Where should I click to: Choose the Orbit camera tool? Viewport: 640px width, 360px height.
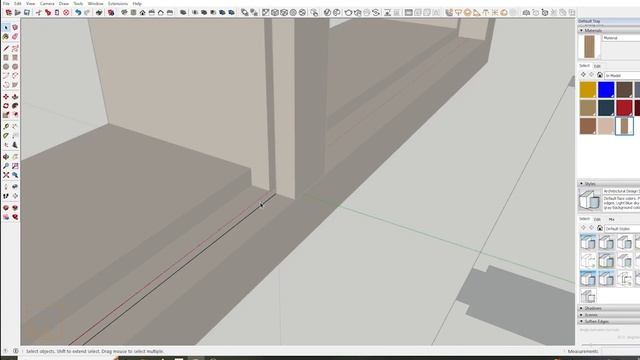(x=6, y=157)
